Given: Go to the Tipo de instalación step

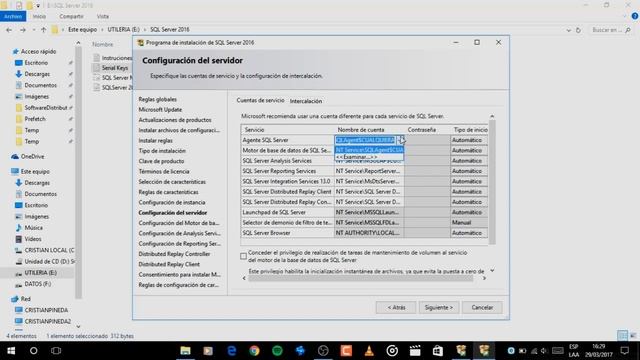Looking at the screenshot, I should [x=162, y=151].
